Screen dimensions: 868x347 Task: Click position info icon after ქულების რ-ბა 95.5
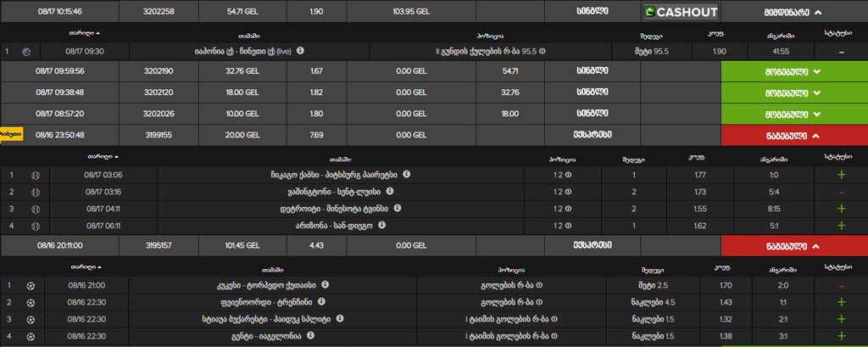pyautogui.click(x=542, y=52)
